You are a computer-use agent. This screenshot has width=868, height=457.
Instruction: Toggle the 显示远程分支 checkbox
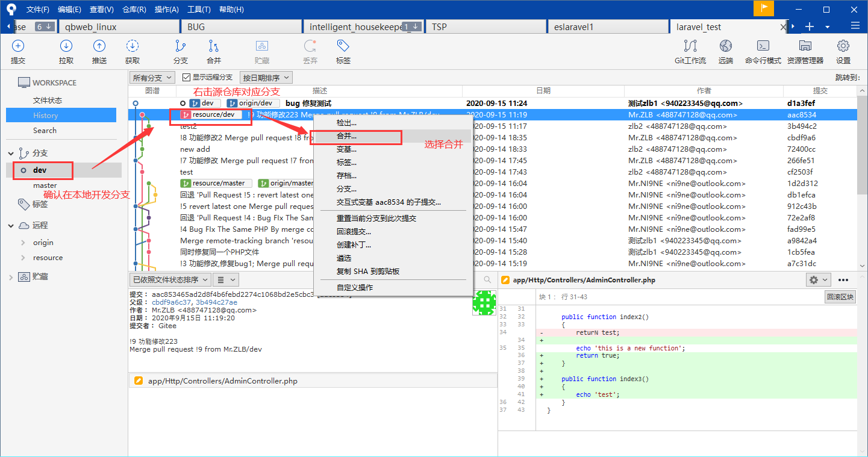pyautogui.click(x=187, y=78)
